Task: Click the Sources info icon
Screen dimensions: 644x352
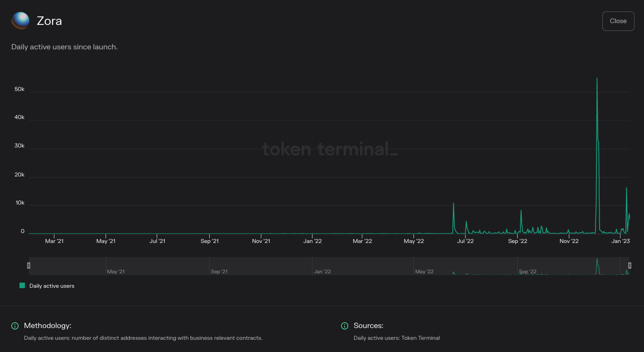Action: 345,326
